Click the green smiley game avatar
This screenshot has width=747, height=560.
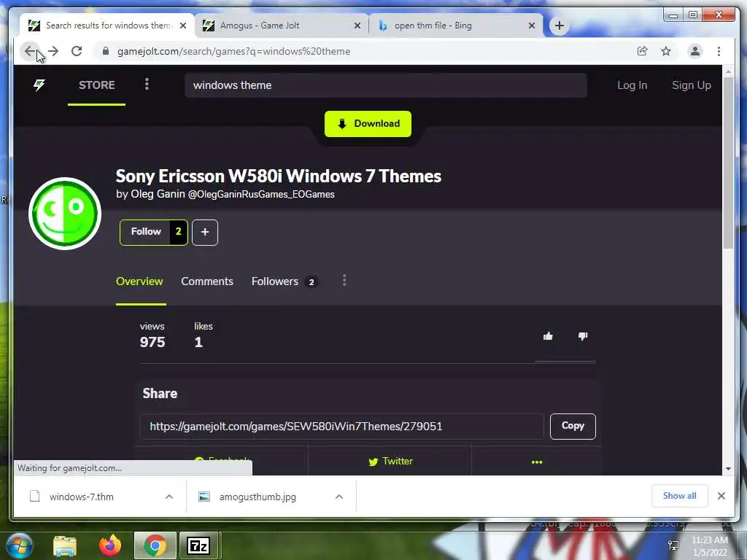[x=65, y=214]
